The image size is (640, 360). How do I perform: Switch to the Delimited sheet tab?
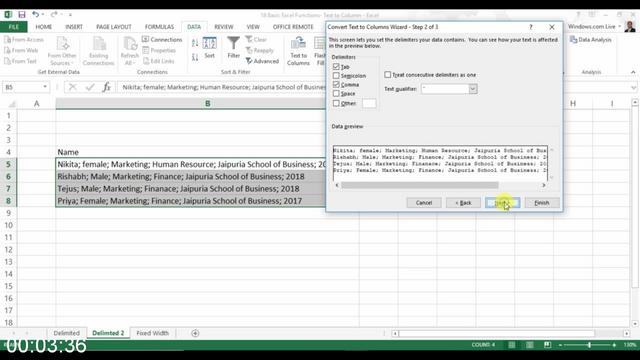tap(67, 333)
